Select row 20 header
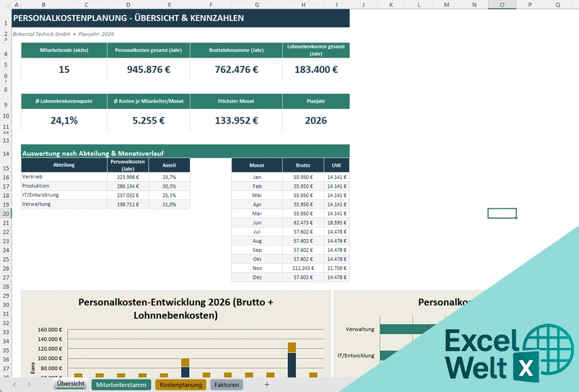 point(6,214)
